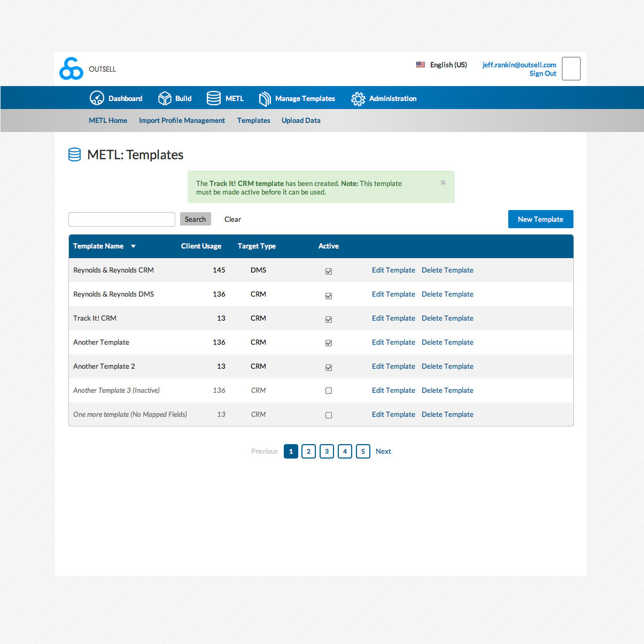Click the Outsell logo icon
The height and width of the screenshot is (644, 644).
tap(71, 69)
